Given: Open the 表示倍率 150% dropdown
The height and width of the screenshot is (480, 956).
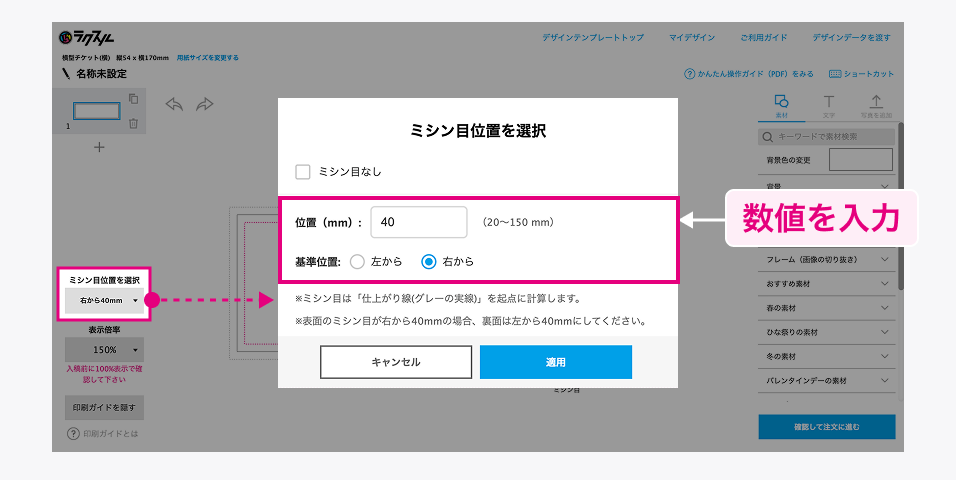Looking at the screenshot, I should pos(104,350).
